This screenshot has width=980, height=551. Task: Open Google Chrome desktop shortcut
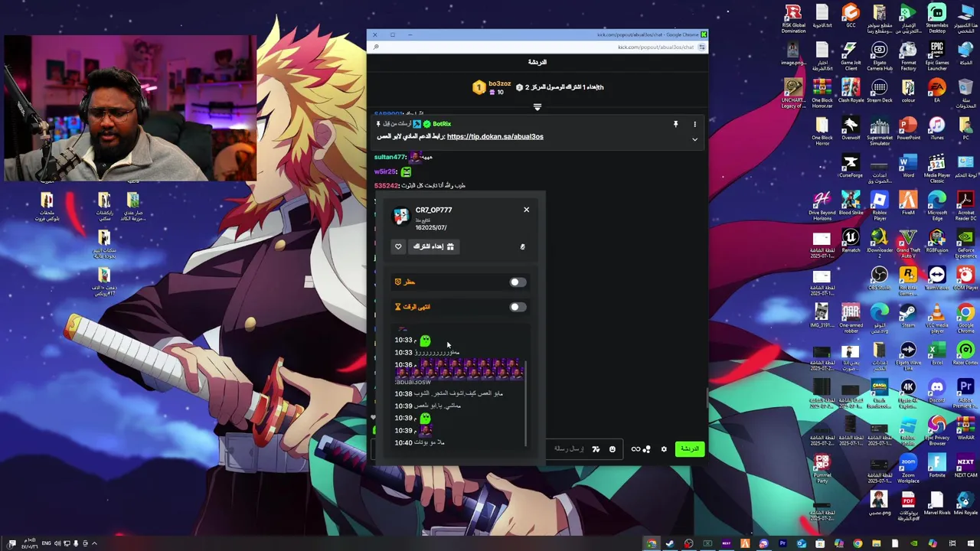click(x=965, y=317)
